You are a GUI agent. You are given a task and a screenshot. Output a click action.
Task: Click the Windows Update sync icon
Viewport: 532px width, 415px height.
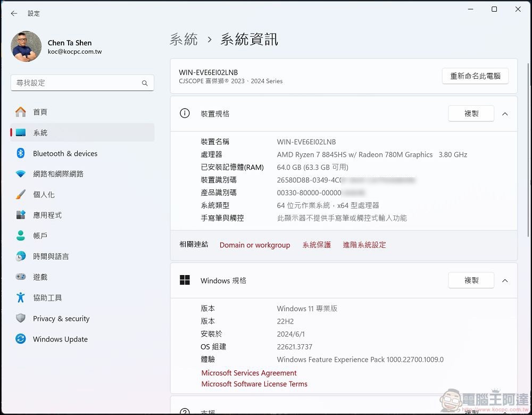pyautogui.click(x=21, y=339)
